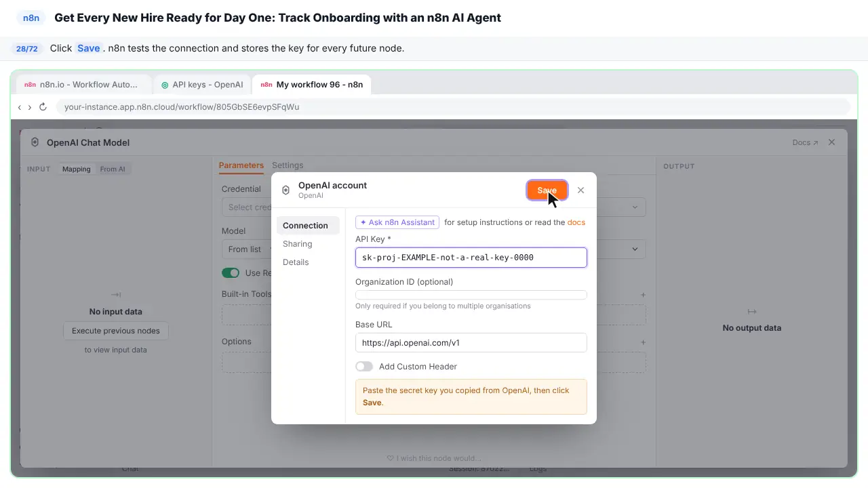
Task: Open the Sharing section
Action: [298, 244]
